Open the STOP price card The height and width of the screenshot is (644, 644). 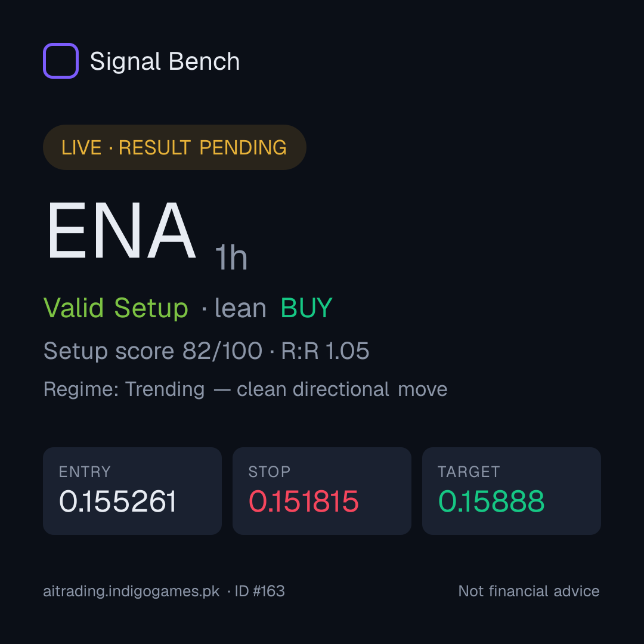322,491
